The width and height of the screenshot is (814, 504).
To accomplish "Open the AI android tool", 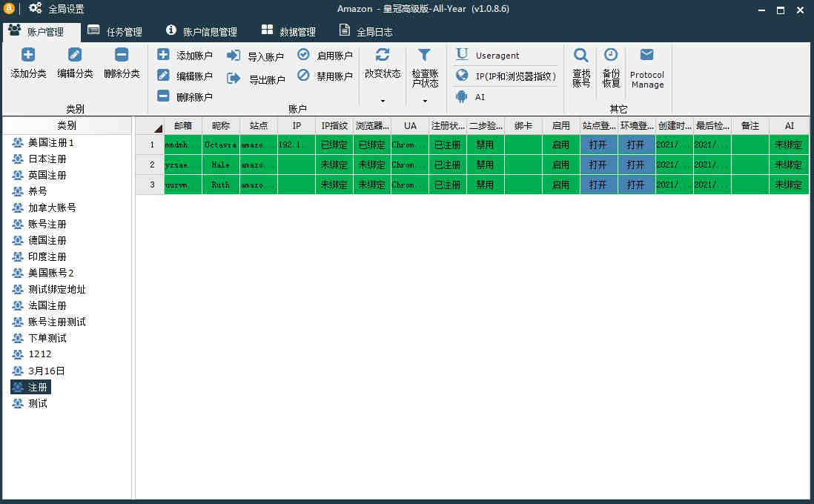I will click(470, 96).
